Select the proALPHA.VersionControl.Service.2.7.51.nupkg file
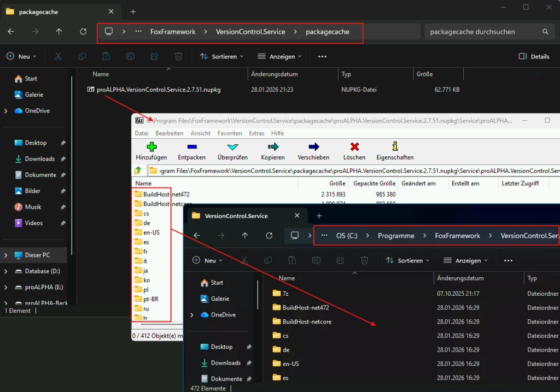 (159, 90)
